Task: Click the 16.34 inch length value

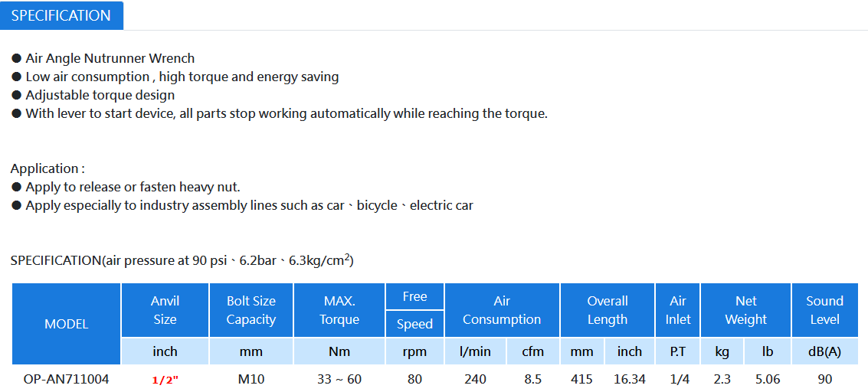Action: (630, 379)
